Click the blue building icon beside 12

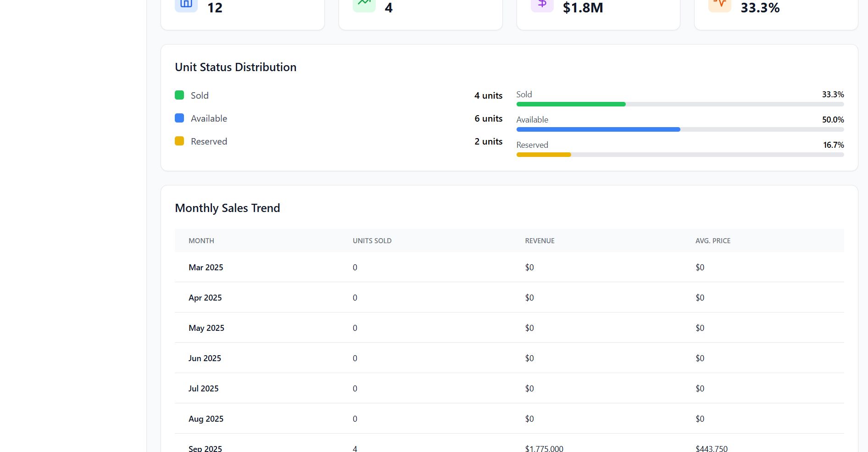click(186, 4)
